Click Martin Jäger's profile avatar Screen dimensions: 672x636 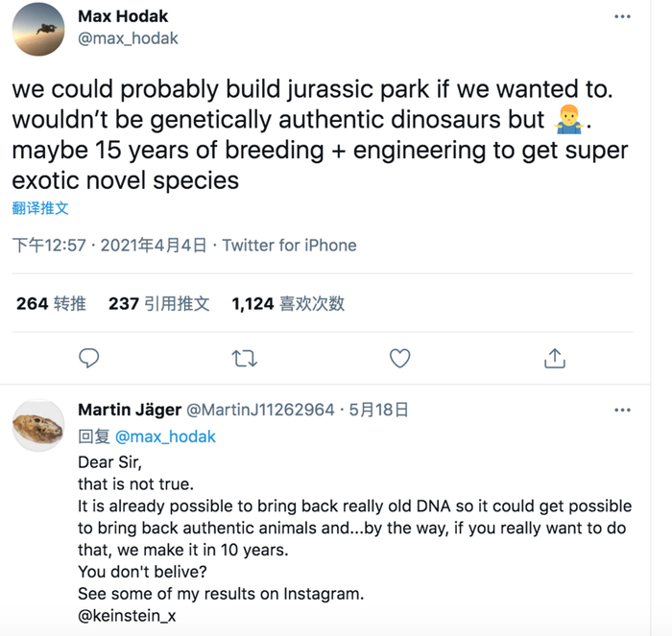pos(38,427)
